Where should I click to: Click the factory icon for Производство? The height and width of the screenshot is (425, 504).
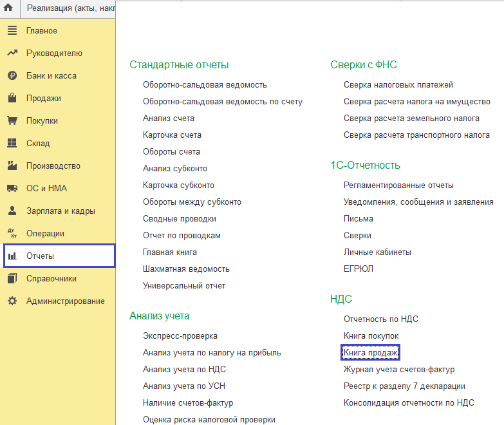12,166
